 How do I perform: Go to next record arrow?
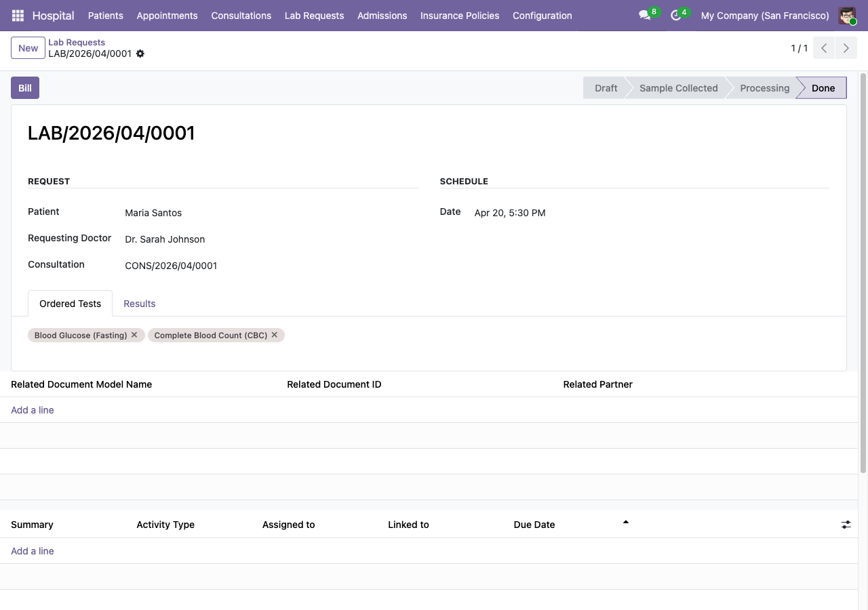point(846,48)
